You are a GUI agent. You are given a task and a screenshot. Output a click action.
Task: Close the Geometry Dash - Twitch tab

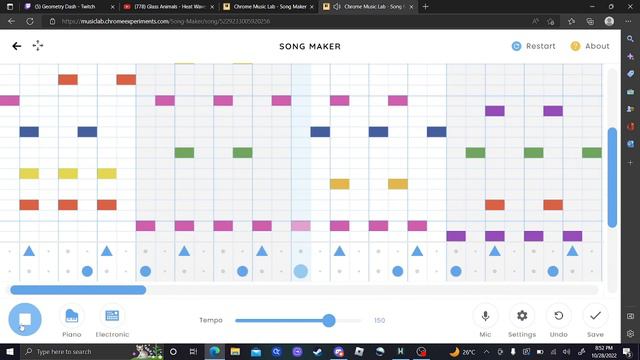113,7
